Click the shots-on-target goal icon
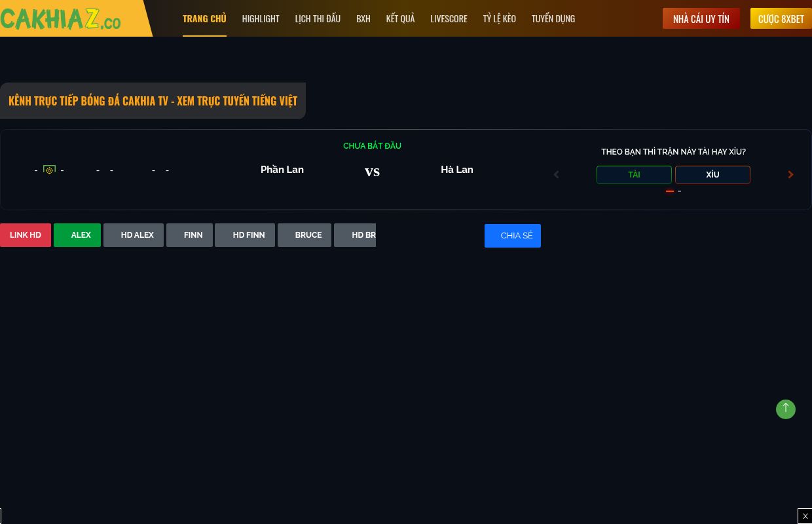812x524 pixels. [49, 170]
